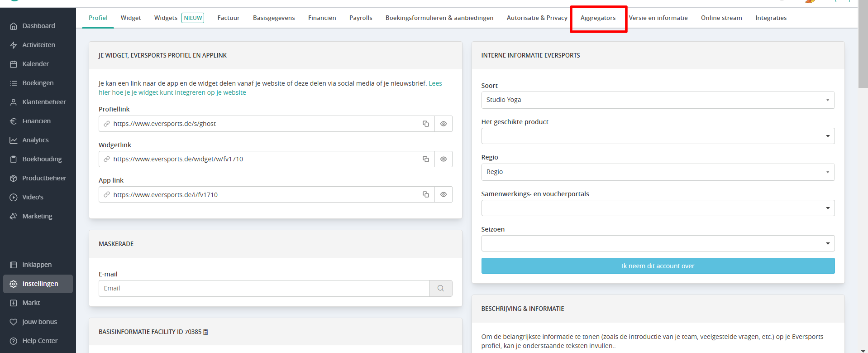
Task: Open Boekingsformulieren & aanbiedingen tab
Action: coord(439,18)
